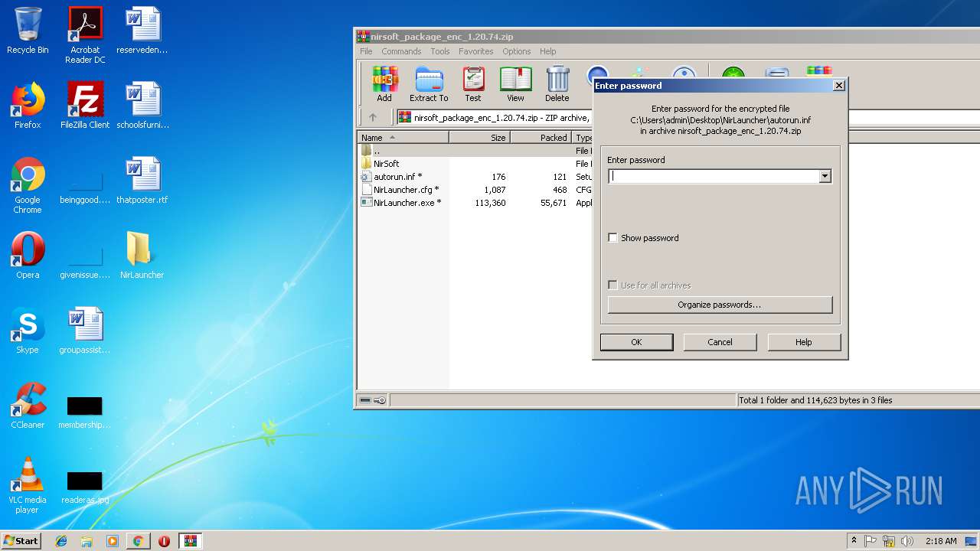Click the drive icon in status bar
980x551 pixels.
(365, 400)
